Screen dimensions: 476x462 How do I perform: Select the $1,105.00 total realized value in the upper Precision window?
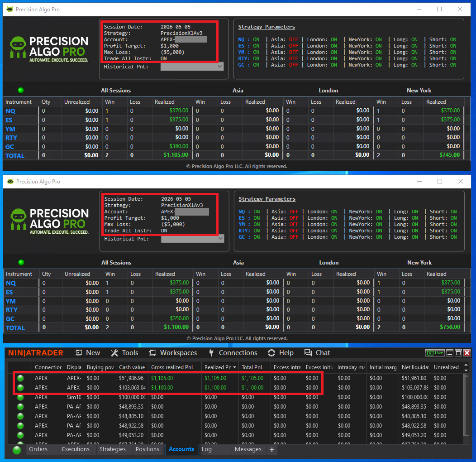[x=176, y=155]
